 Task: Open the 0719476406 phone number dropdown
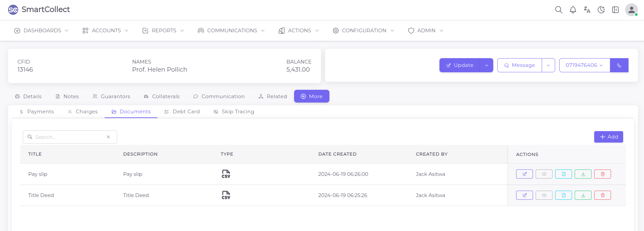tap(584, 65)
